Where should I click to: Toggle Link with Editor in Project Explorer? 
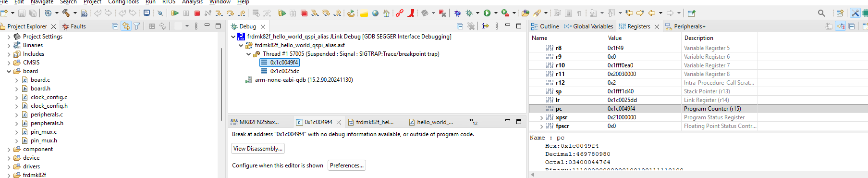coord(126,26)
